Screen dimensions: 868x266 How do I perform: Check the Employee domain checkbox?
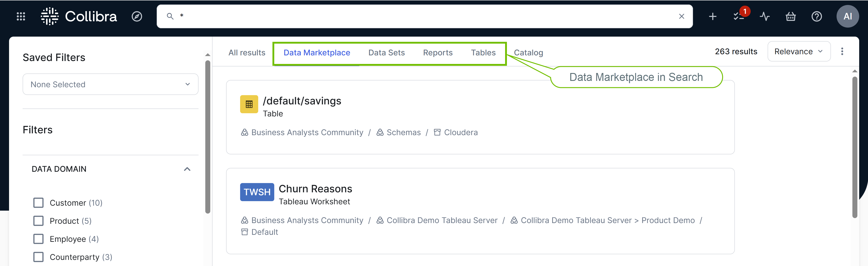click(x=38, y=239)
